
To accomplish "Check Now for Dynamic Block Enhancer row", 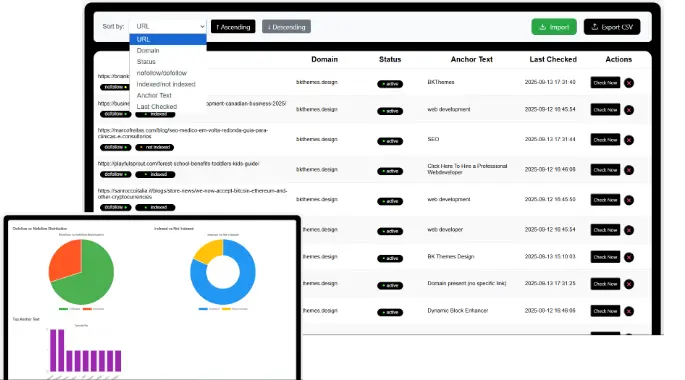I will point(605,311).
